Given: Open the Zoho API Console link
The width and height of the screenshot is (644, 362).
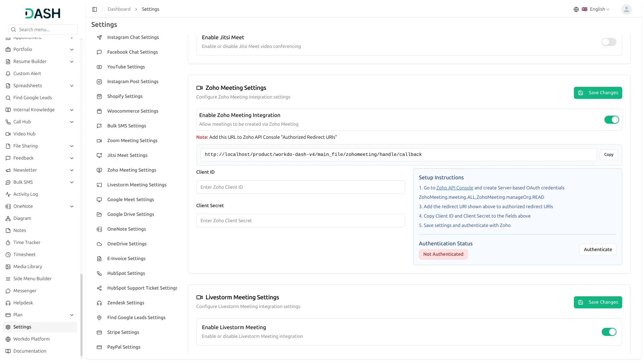Looking at the screenshot, I should pyautogui.click(x=454, y=188).
